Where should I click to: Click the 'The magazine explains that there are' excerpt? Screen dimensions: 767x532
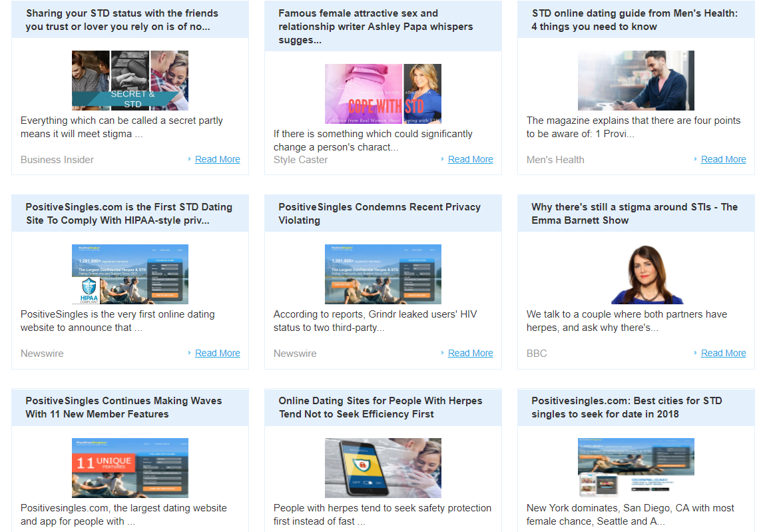pos(633,127)
